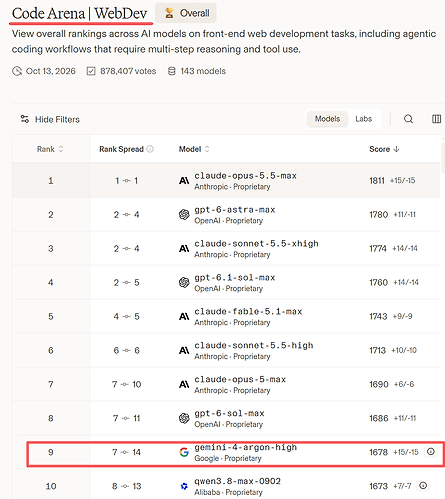
Task: Sort by Score column header
Action: coord(384,149)
